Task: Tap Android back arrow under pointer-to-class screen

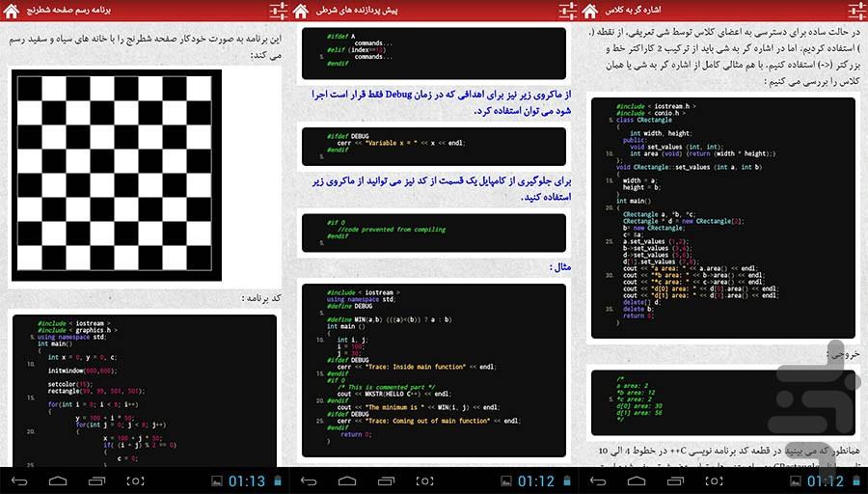Action: point(598,480)
